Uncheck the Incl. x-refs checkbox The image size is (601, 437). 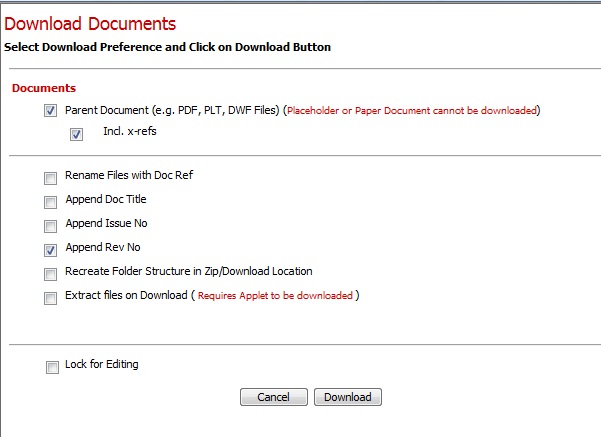coord(76,135)
